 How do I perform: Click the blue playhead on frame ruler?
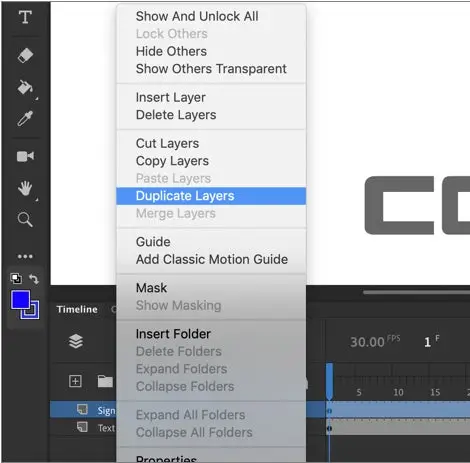click(329, 380)
